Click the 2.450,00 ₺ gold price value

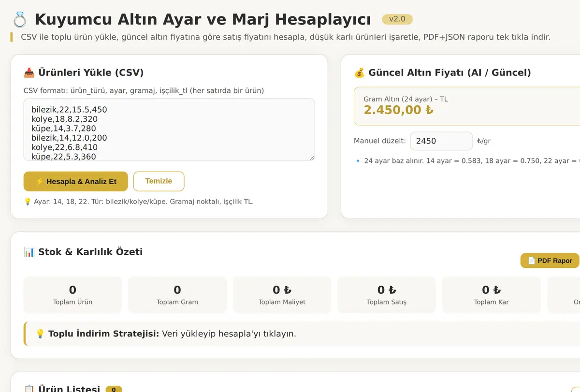pyautogui.click(x=399, y=110)
